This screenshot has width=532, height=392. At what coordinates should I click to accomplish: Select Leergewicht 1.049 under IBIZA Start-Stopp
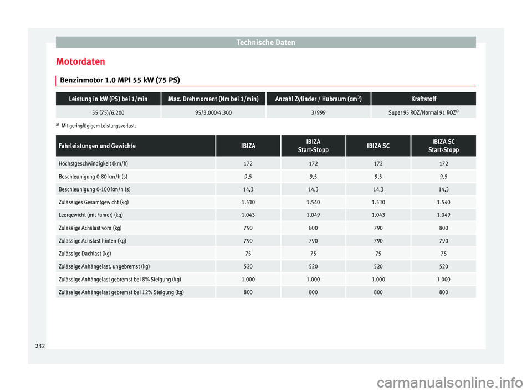313,215
